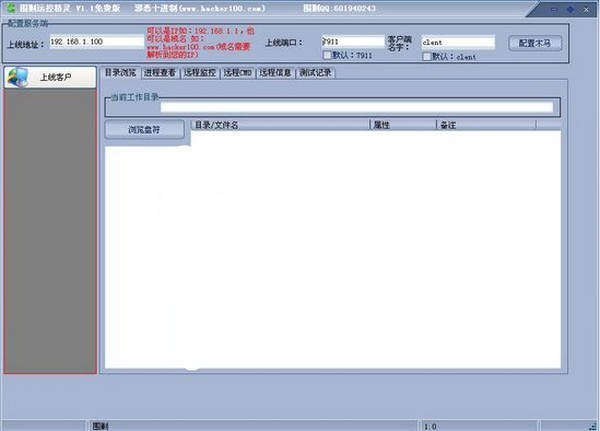Select the 上线客户 panel button
This screenshot has height=431, width=600.
[50, 77]
